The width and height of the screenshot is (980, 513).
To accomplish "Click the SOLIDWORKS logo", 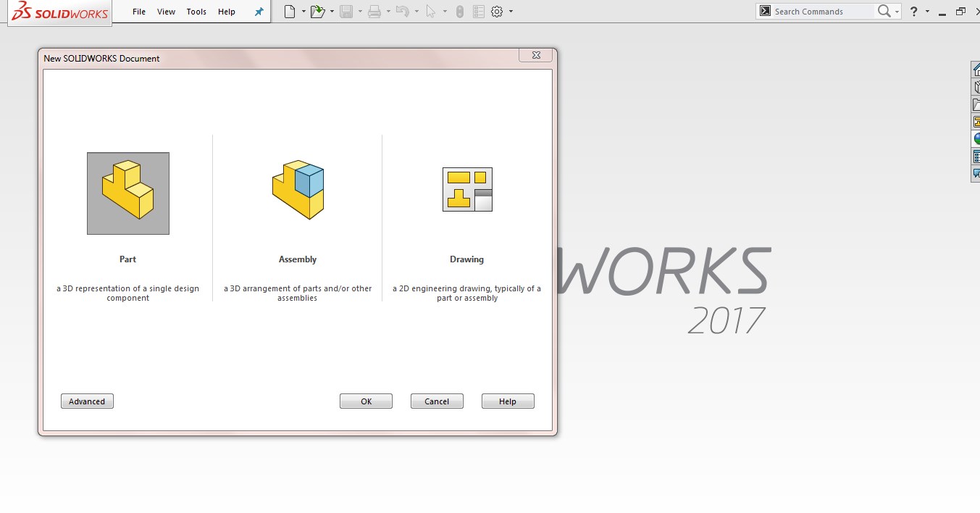I will click(x=60, y=12).
